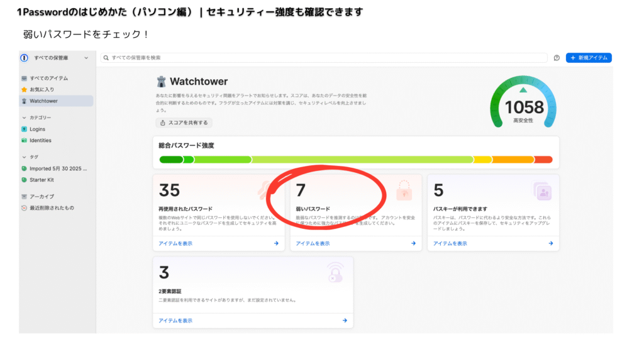Click the orange segment of password strength bar
This screenshot has width=644, height=362.
[513, 160]
